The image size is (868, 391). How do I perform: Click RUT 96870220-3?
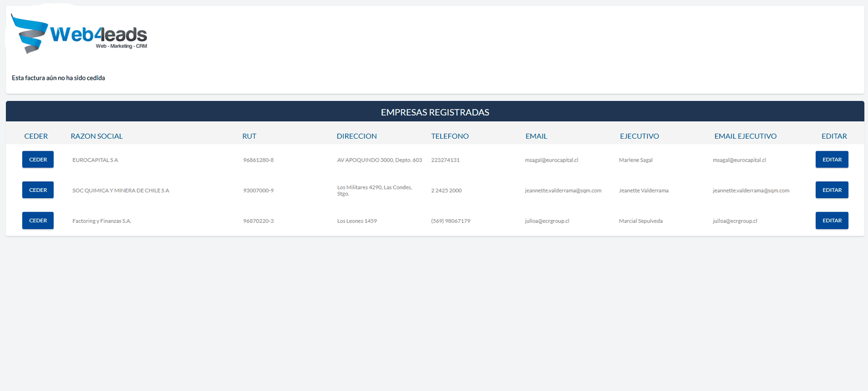[258, 221]
